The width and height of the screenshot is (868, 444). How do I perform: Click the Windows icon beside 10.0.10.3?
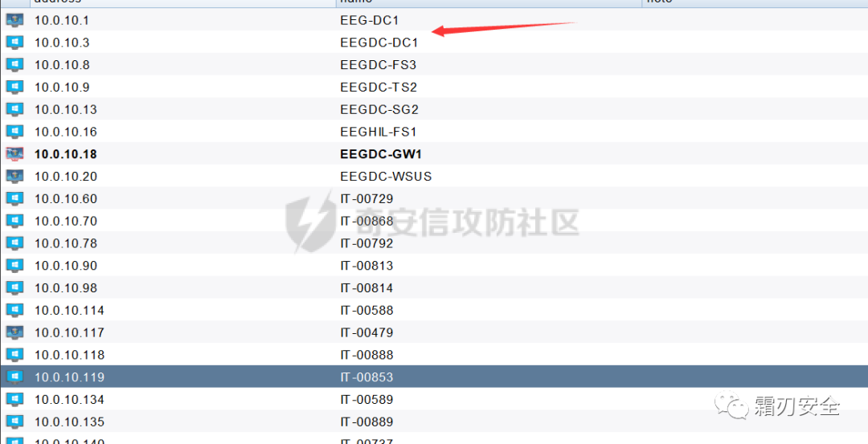14,42
